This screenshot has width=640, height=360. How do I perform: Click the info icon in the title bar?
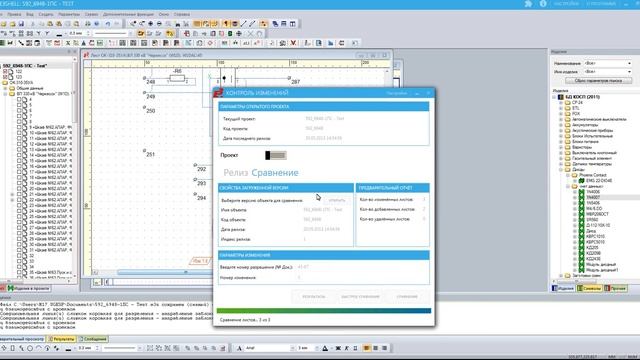click(543, 4)
